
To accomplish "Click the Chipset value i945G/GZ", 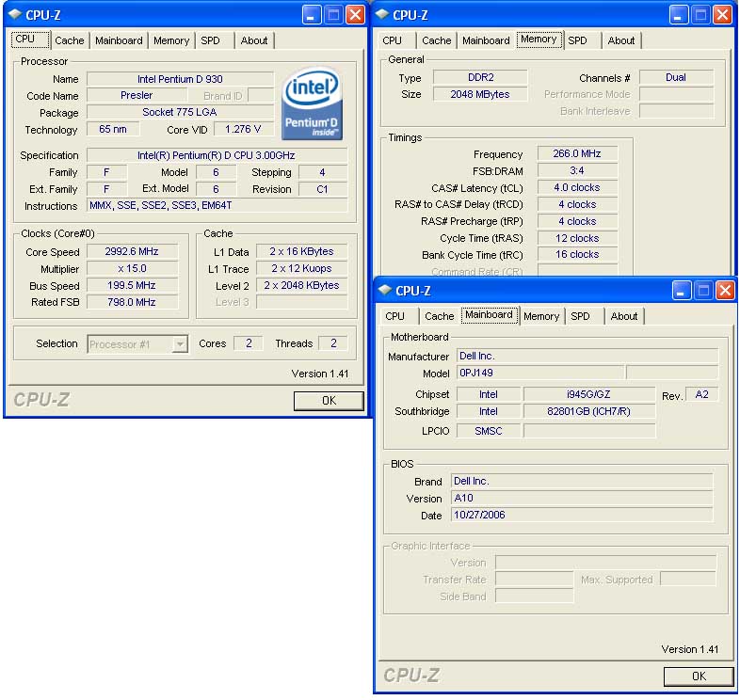I will coord(589,394).
